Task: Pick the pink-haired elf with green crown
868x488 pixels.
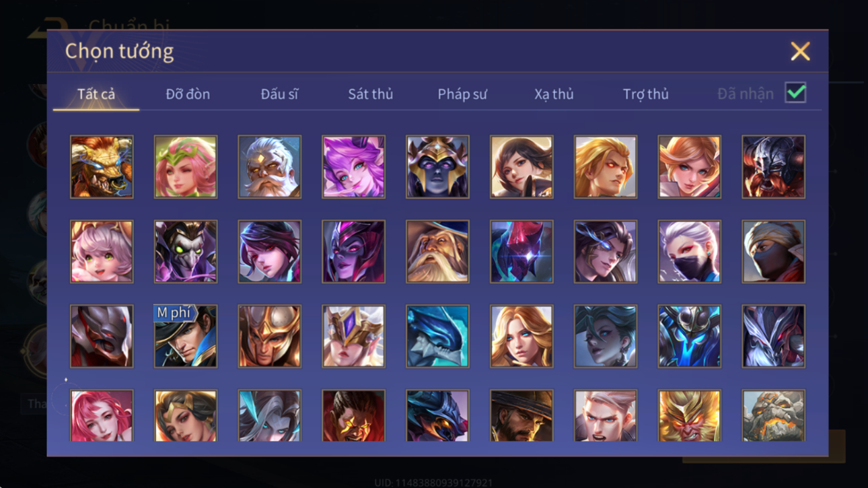Action: pos(186,167)
